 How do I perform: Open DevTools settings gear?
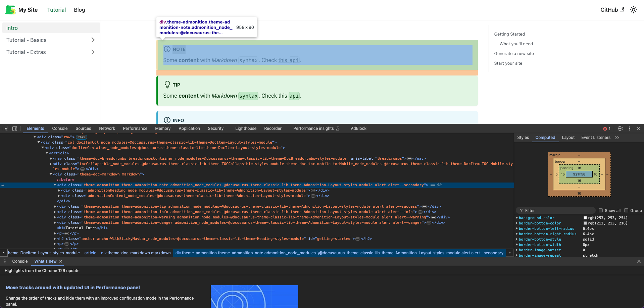(x=620, y=129)
